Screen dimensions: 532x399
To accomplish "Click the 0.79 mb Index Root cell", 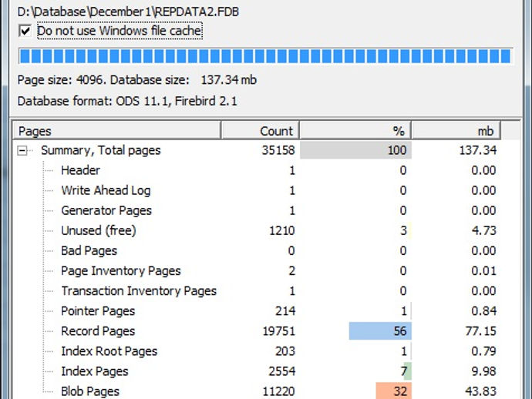I will click(x=484, y=351).
